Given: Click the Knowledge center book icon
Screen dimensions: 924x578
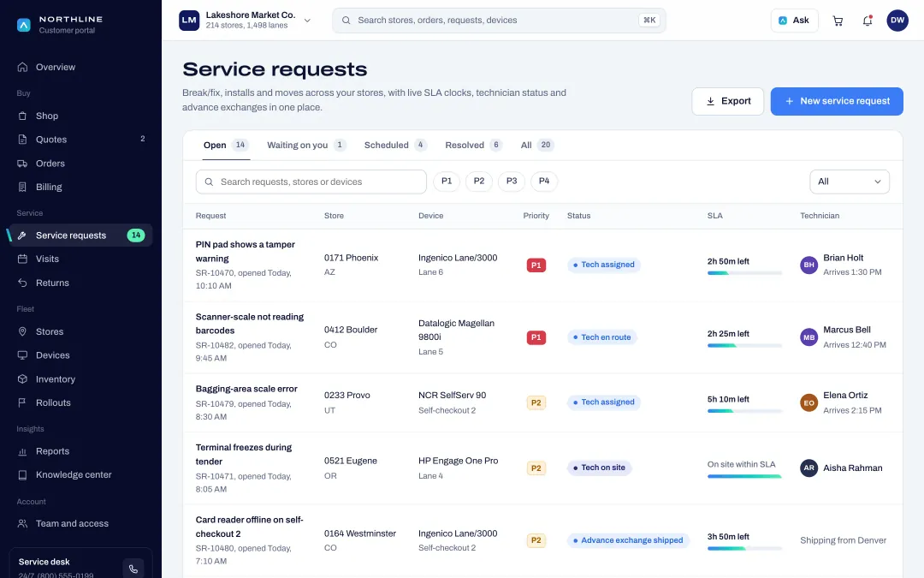Looking at the screenshot, I should [x=22, y=474].
